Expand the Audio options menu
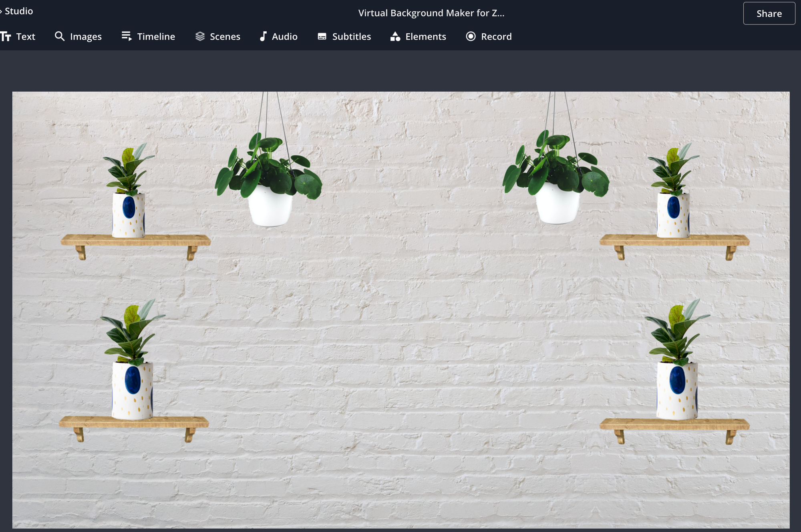Viewport: 801px width, 532px height. click(278, 37)
